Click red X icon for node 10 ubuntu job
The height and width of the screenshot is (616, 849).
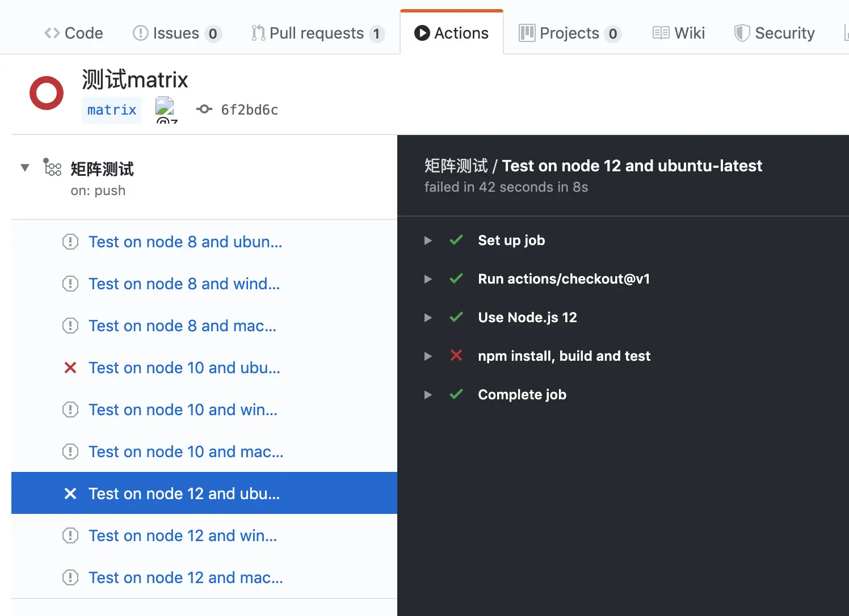tap(70, 368)
